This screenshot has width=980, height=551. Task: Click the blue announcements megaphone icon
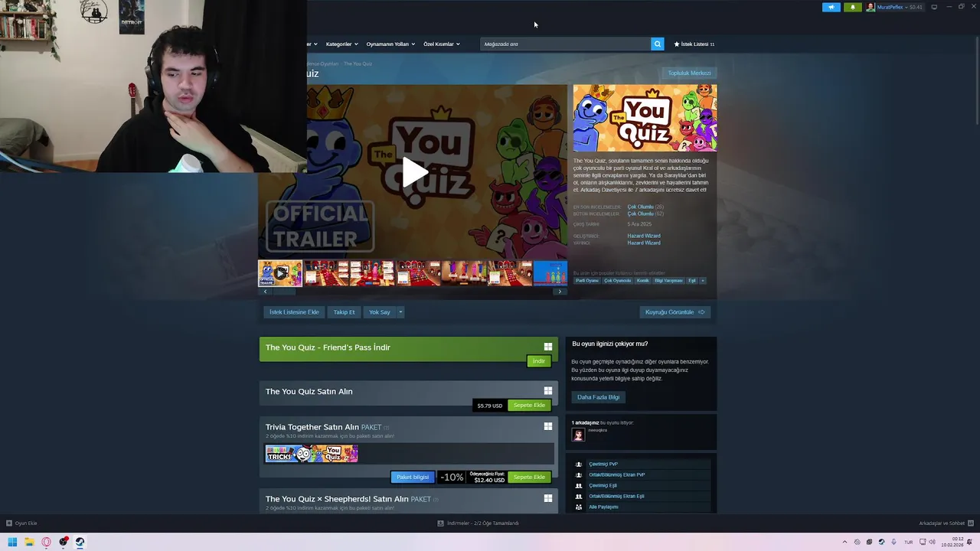pyautogui.click(x=831, y=7)
